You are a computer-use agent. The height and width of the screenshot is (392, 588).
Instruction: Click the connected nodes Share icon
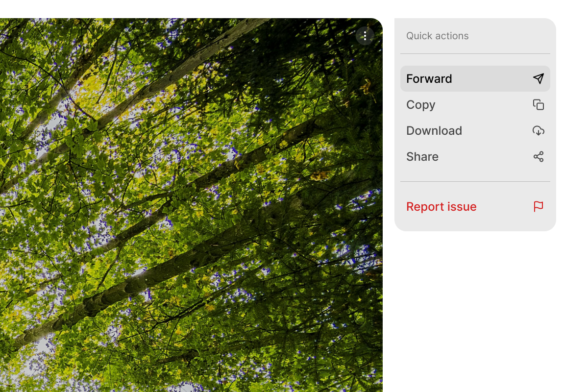click(539, 157)
